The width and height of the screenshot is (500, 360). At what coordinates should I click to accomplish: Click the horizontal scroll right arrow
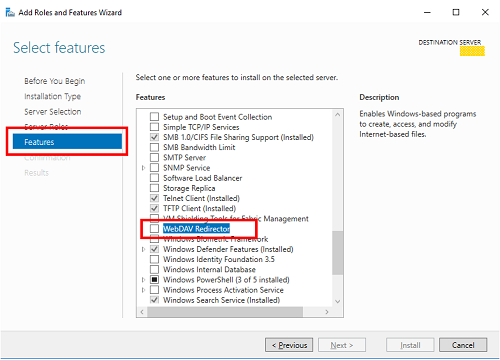tap(327, 312)
